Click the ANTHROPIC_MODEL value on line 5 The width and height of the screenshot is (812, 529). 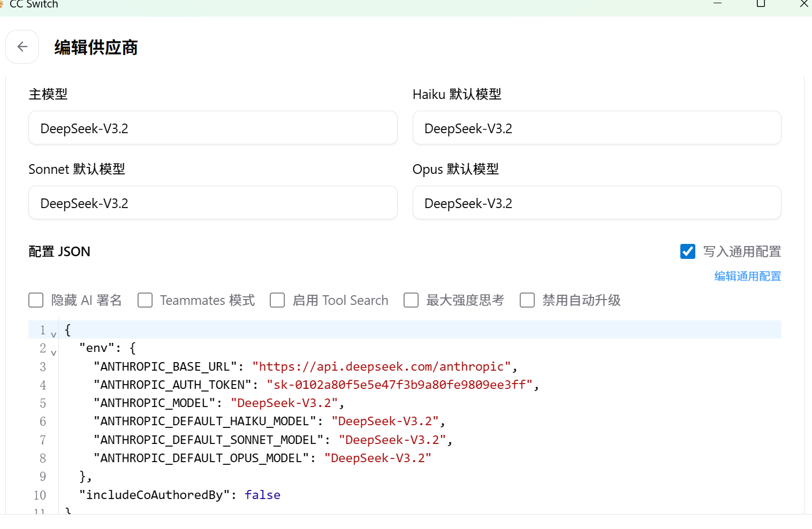coord(284,403)
